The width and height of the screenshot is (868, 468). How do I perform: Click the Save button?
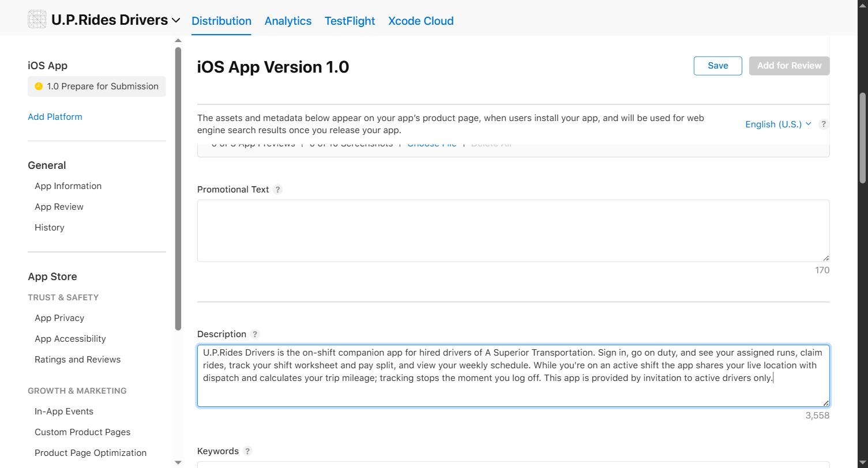[717, 66]
